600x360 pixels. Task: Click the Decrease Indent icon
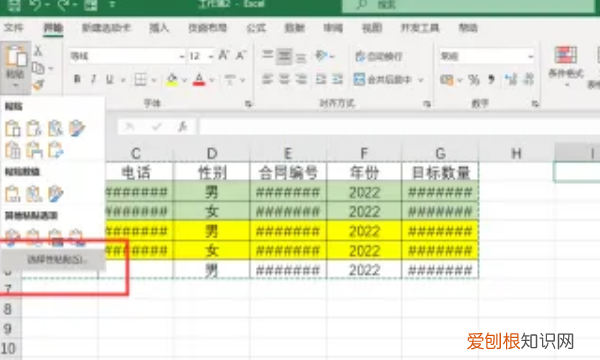pos(321,79)
